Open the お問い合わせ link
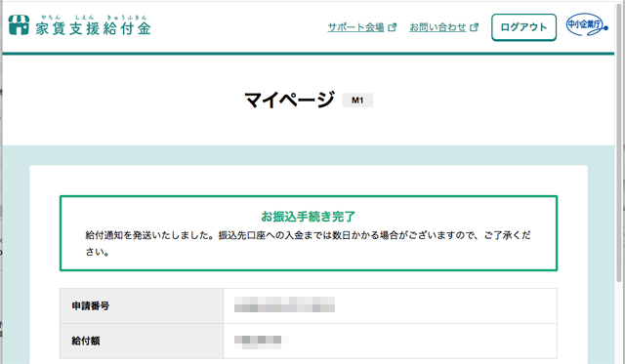The height and width of the screenshot is (364, 625). 437,27
